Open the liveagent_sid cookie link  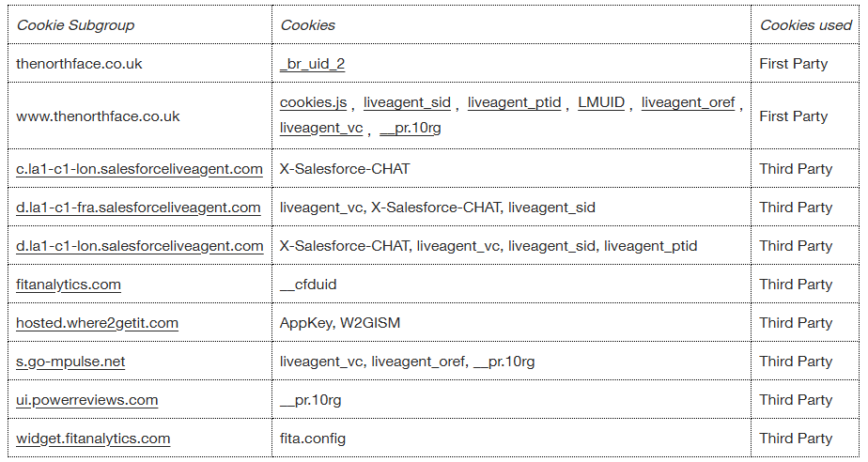[407, 102]
